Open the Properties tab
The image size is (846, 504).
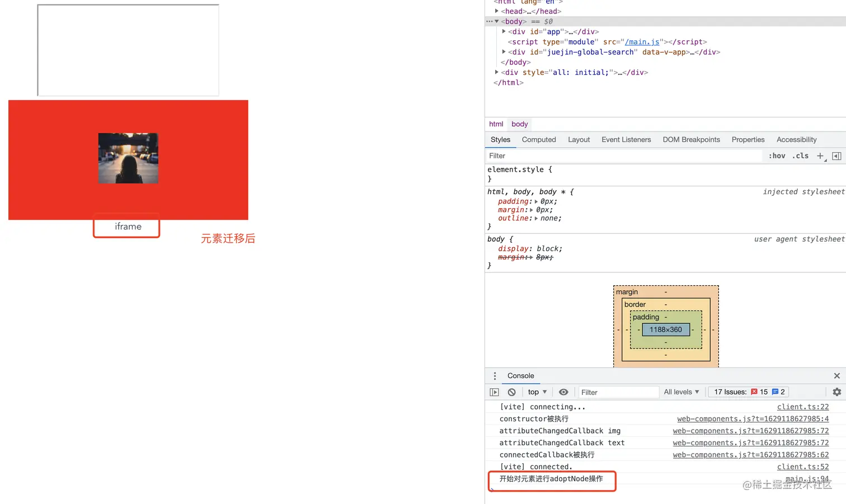click(x=748, y=140)
